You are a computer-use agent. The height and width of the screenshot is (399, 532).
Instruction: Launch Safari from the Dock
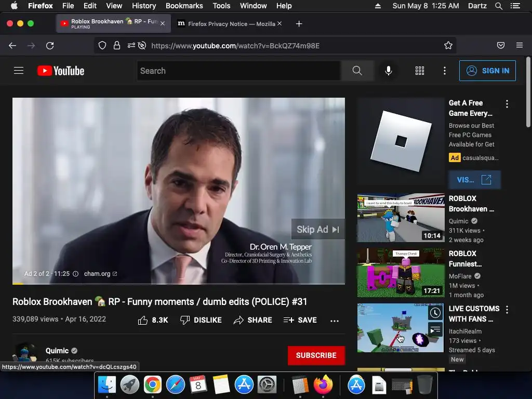coord(176,385)
